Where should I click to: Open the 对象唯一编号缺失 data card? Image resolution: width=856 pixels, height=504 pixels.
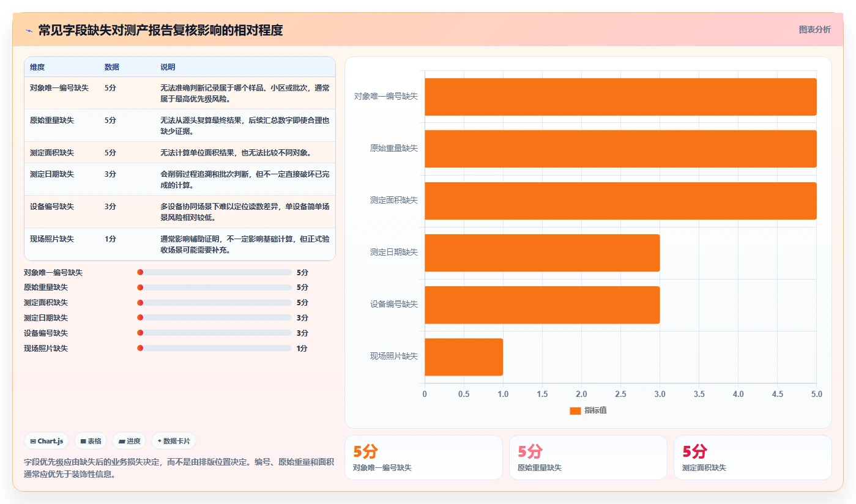coord(423,458)
